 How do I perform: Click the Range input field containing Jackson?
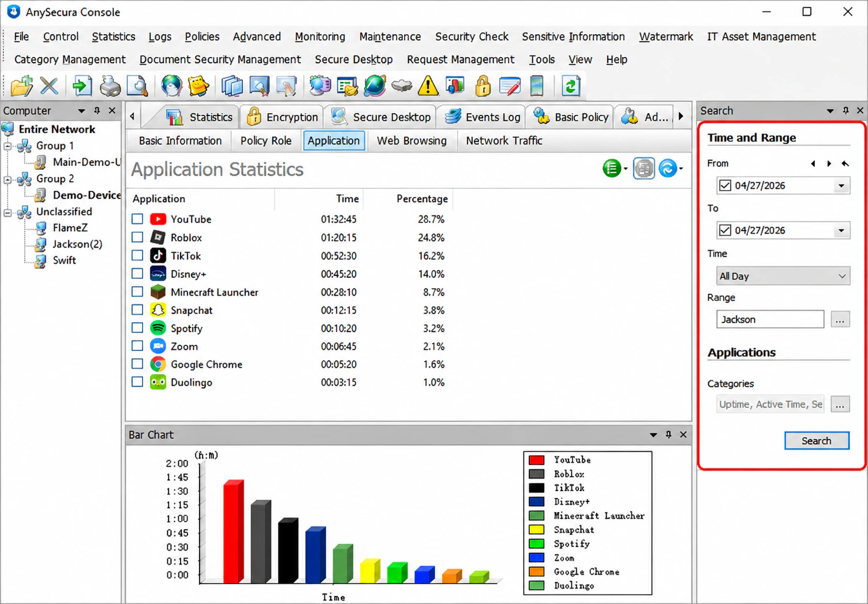click(x=770, y=319)
